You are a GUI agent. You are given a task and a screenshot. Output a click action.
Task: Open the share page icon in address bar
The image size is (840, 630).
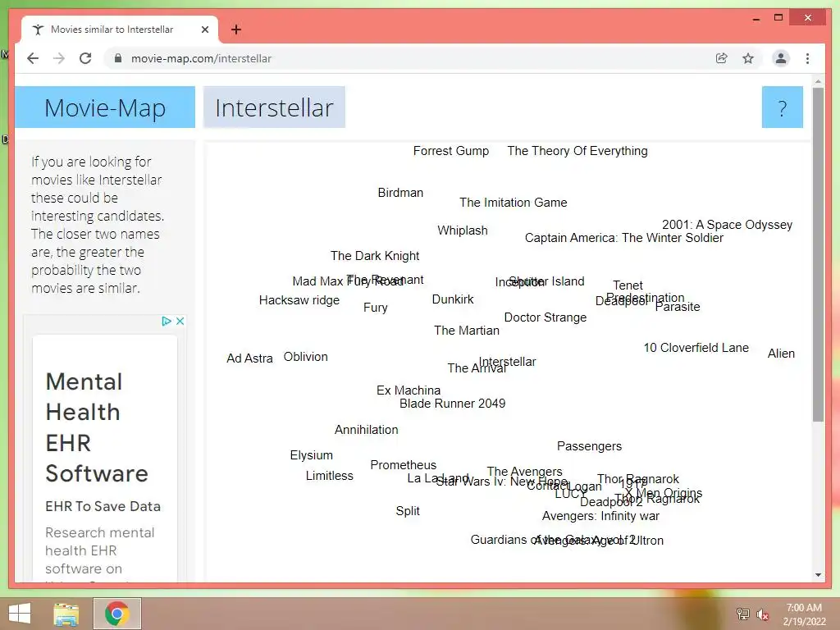click(x=722, y=58)
